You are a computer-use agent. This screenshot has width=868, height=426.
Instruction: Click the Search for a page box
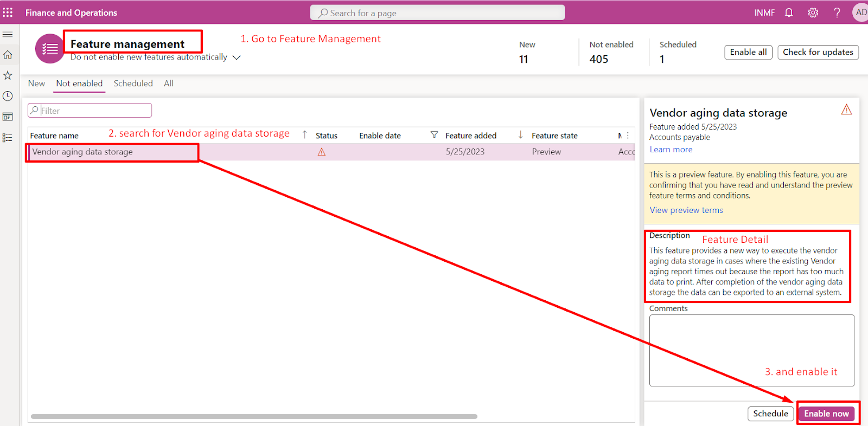[x=437, y=12]
